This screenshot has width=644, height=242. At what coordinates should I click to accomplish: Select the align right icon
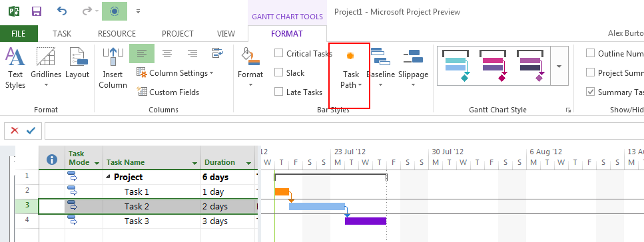pyautogui.click(x=192, y=53)
